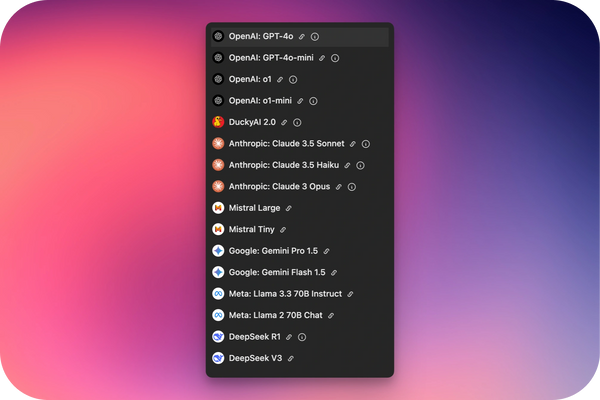600x400 pixels.
Task: Click the link icon next to Gemini Pro 1.5
Action: (326, 251)
